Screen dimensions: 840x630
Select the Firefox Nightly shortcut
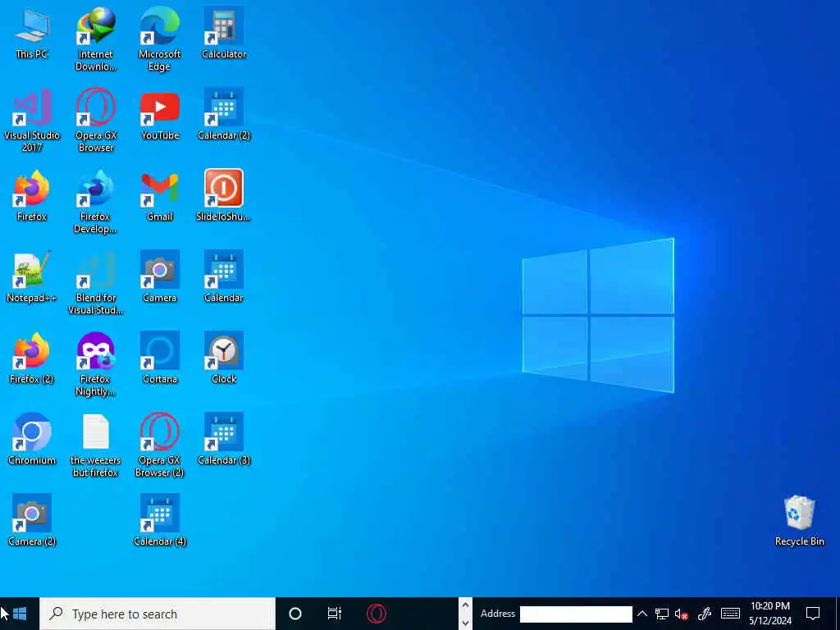(x=95, y=364)
